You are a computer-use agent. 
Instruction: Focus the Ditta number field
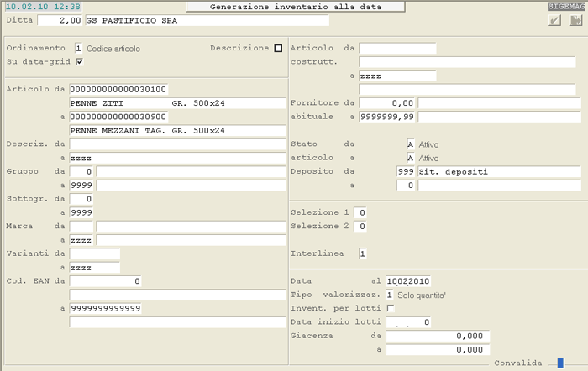click(60, 20)
